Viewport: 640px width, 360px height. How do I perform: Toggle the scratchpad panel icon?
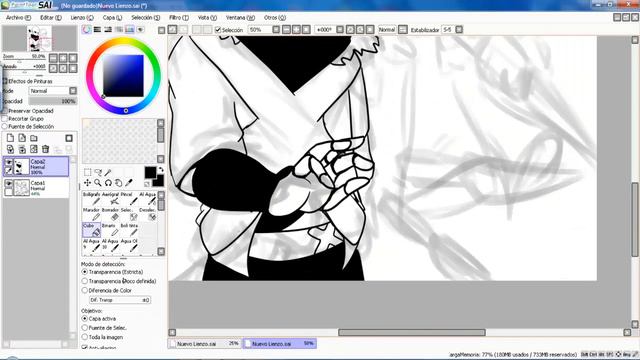tap(140, 29)
